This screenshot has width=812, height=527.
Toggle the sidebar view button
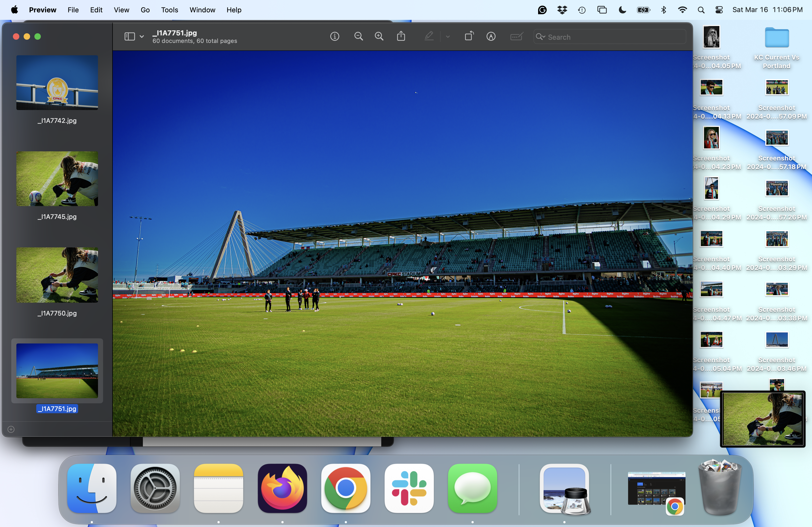130,36
